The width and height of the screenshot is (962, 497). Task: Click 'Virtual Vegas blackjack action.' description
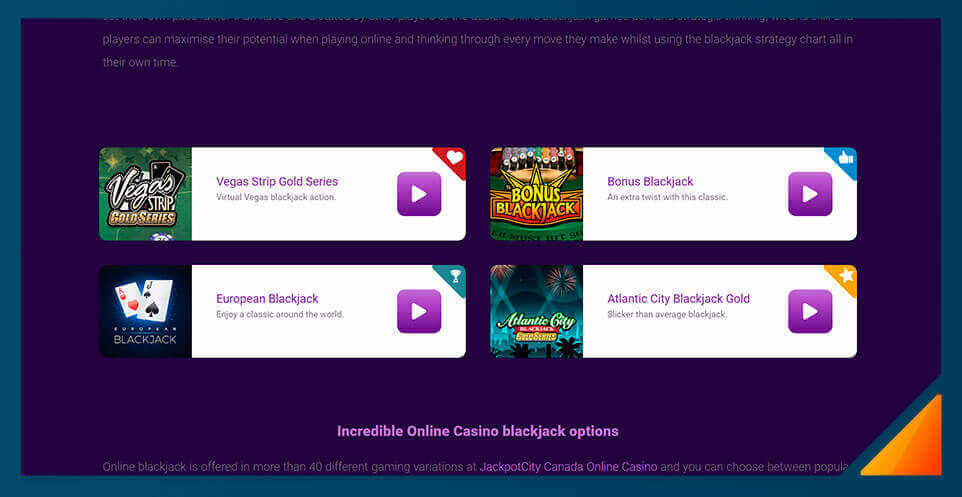pos(276,198)
